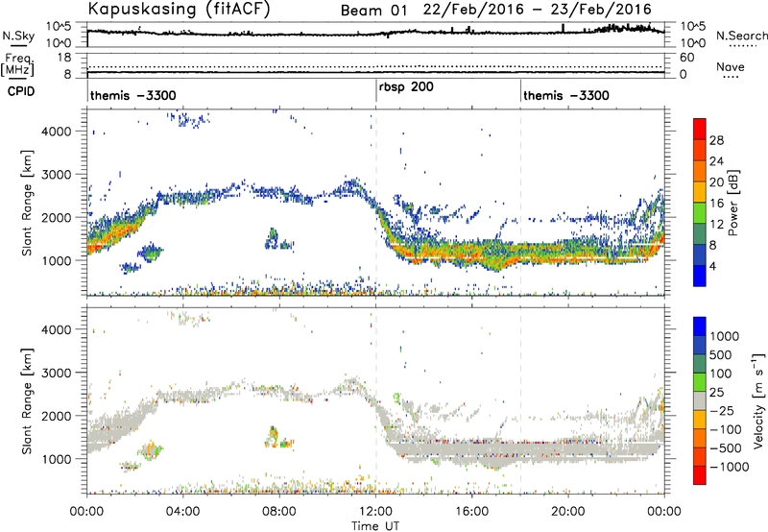
Task: Click the dotted line sample under N.Search
Action: (742, 46)
